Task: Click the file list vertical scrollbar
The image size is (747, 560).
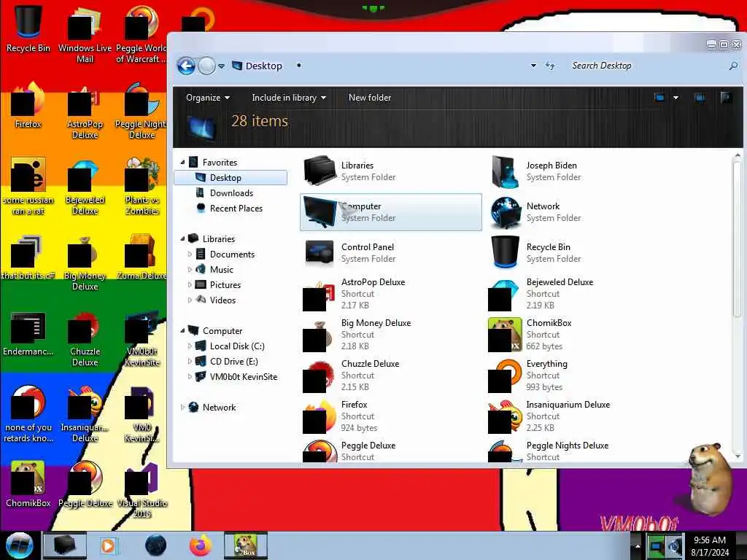Action: [x=737, y=238]
